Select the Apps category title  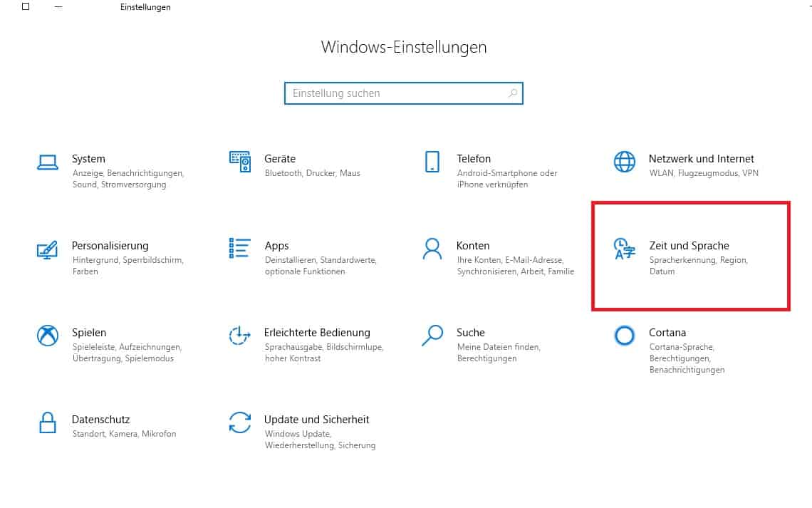point(276,246)
